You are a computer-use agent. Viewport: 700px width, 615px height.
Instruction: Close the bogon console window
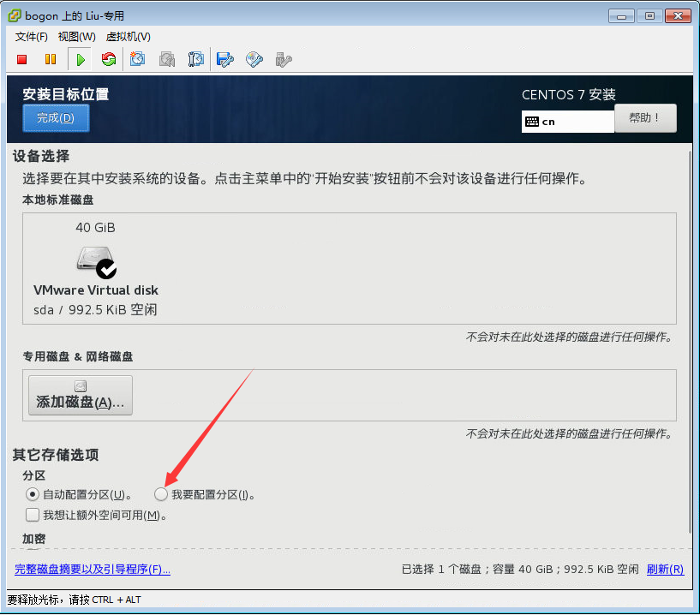[678, 16]
